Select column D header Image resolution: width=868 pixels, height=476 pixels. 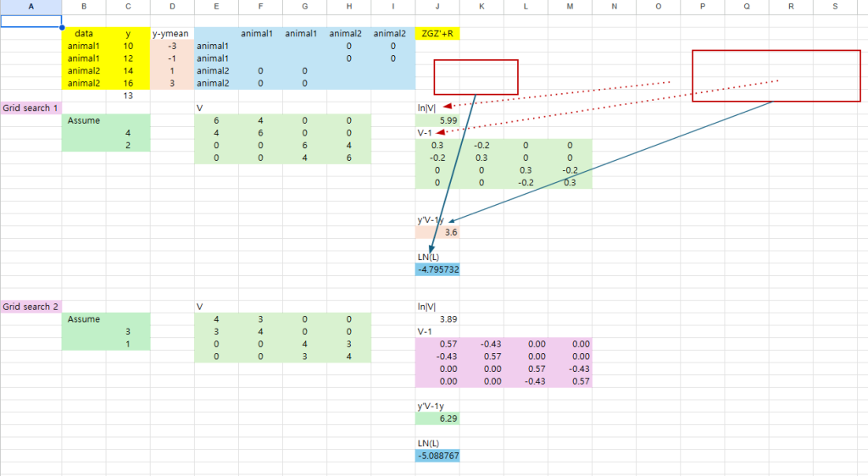(x=172, y=7)
